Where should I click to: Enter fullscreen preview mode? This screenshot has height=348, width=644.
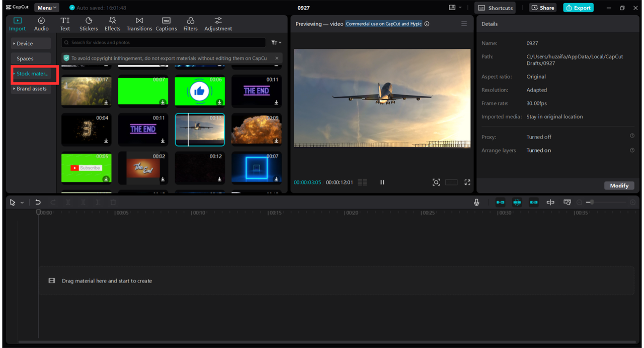[467, 182]
